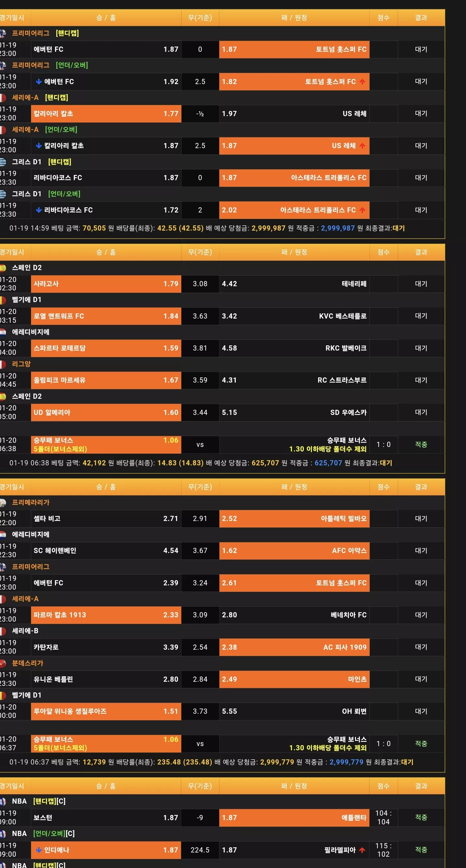The width and height of the screenshot is (466, 868).
Task: Click the 3.08 draw odds for 사라고사
Action: (200, 284)
